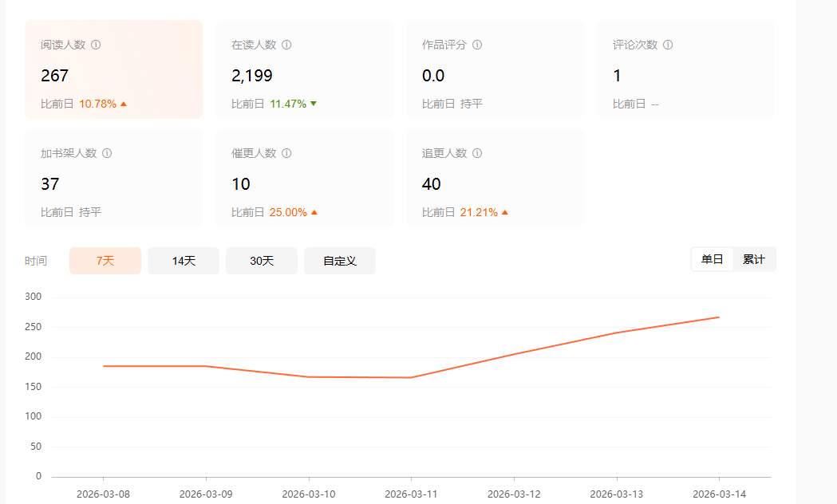Image resolution: width=837 pixels, height=504 pixels.
Task: Click info icon beside 加书架人数
Action: (x=107, y=153)
